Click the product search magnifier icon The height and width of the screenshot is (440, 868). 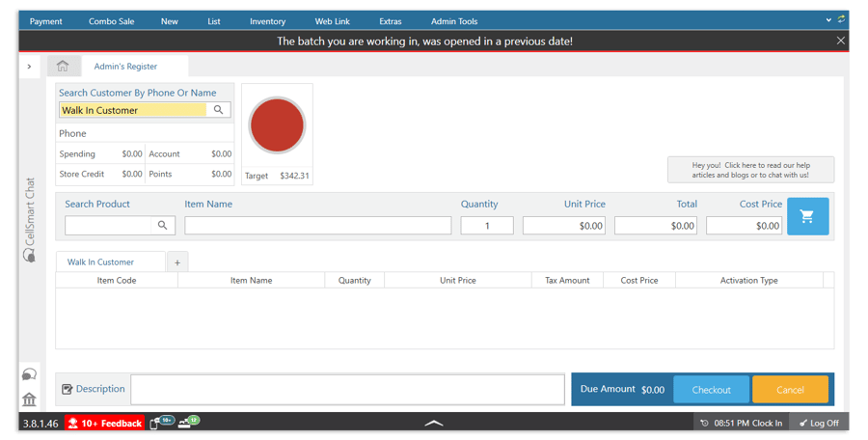point(163,225)
